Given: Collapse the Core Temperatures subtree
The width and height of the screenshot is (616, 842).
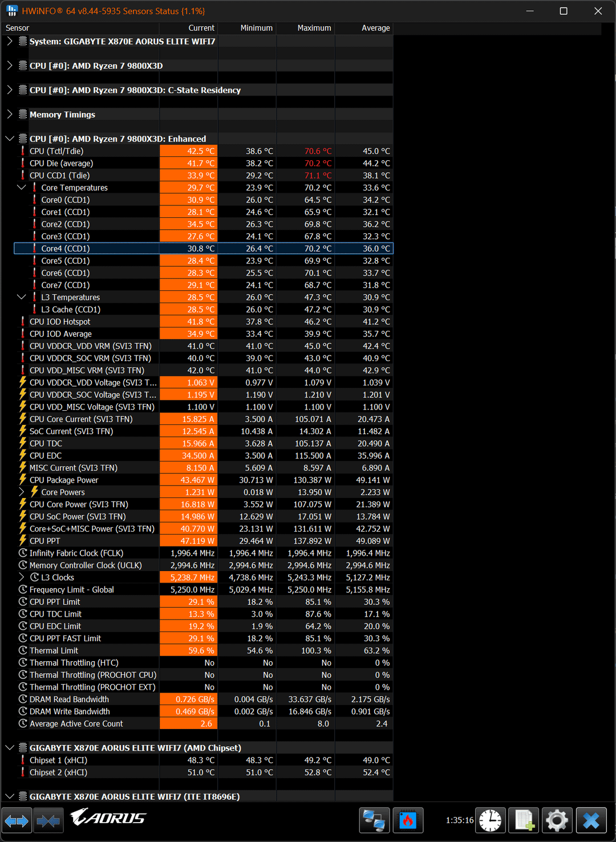Looking at the screenshot, I should [x=22, y=188].
